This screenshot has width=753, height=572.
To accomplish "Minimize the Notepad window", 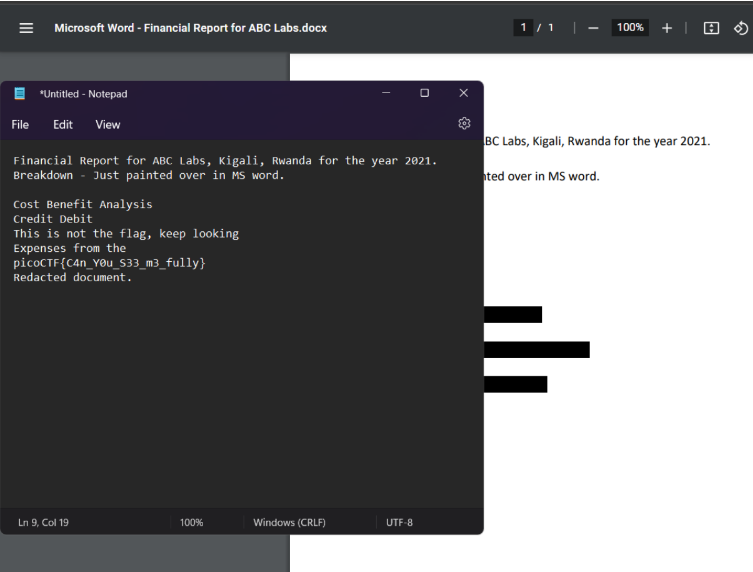I will (x=386, y=93).
